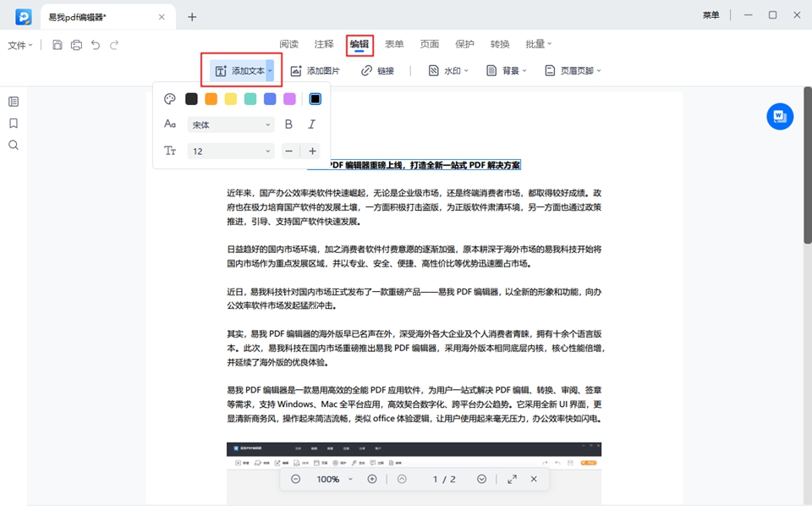The height and width of the screenshot is (506, 812).
Task: Open the 宋体 font family dropdown
Action: [x=231, y=125]
